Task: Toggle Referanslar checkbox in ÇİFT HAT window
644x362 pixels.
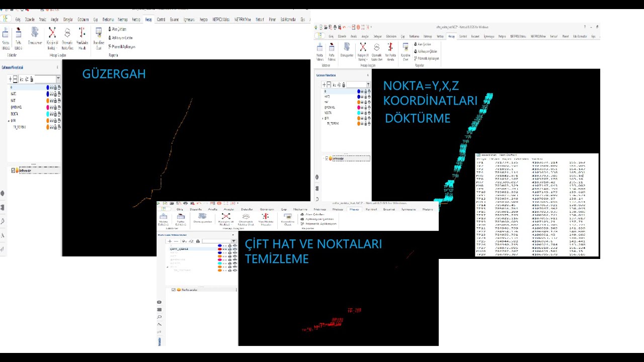Action: click(174, 290)
